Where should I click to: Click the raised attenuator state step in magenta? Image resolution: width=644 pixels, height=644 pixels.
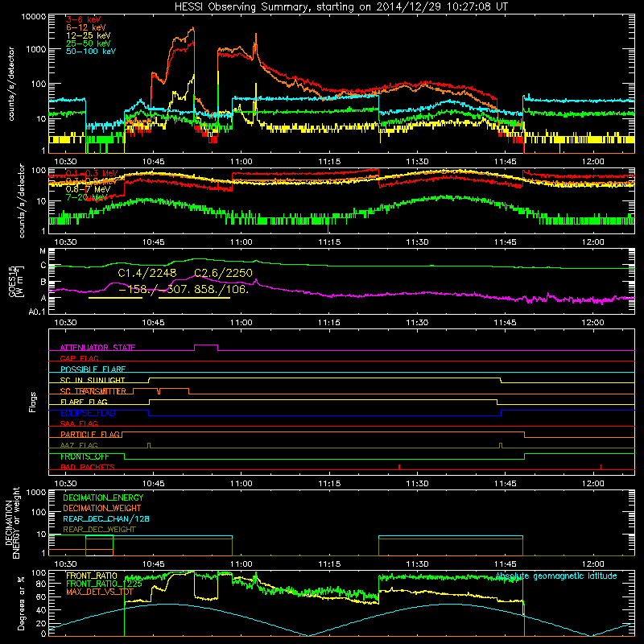pyautogui.click(x=206, y=345)
